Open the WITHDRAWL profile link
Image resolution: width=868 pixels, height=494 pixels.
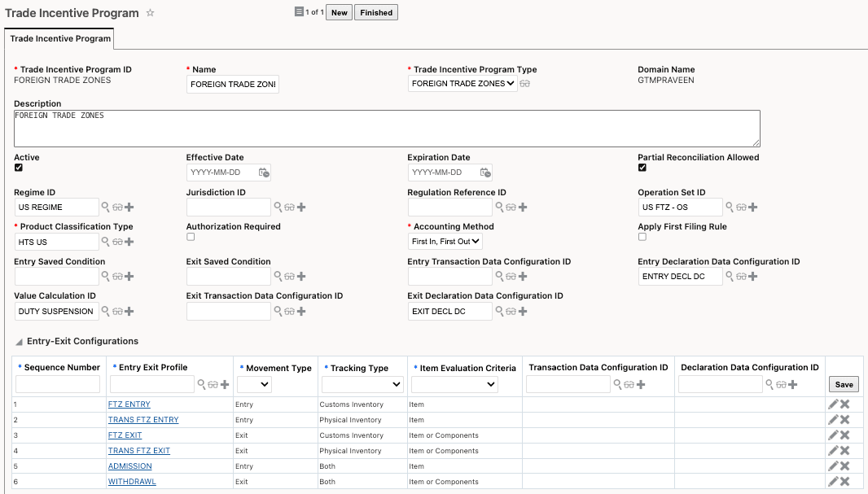(132, 482)
